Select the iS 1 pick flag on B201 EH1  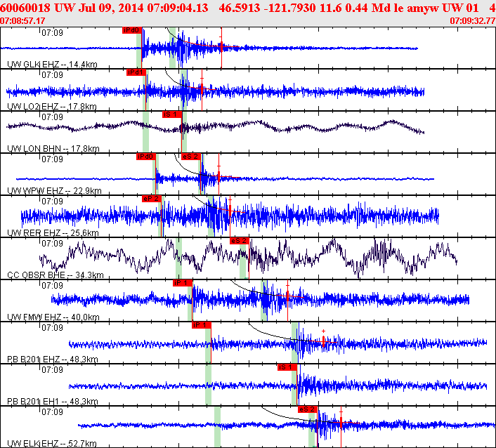tap(287, 367)
